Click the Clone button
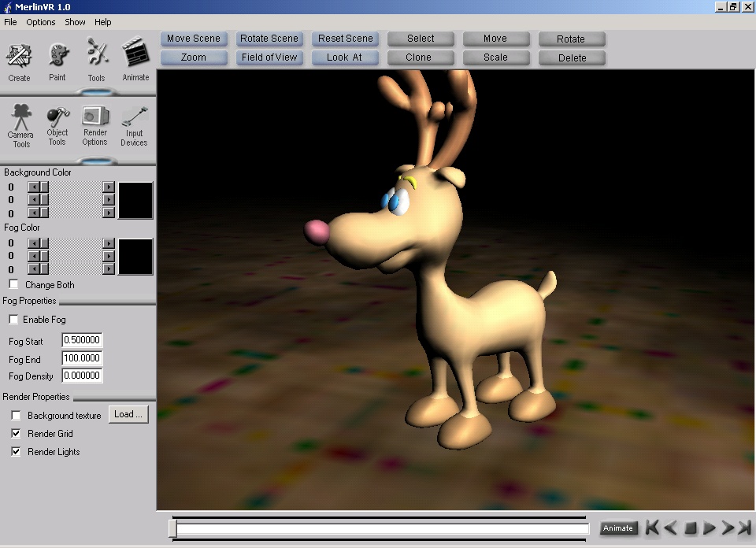Viewport: 756px width, 548px height. click(x=421, y=57)
